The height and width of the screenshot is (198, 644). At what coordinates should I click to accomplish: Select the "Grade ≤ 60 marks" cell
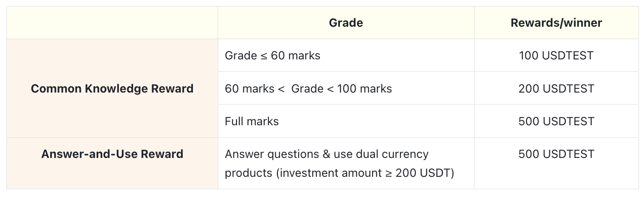272,56
